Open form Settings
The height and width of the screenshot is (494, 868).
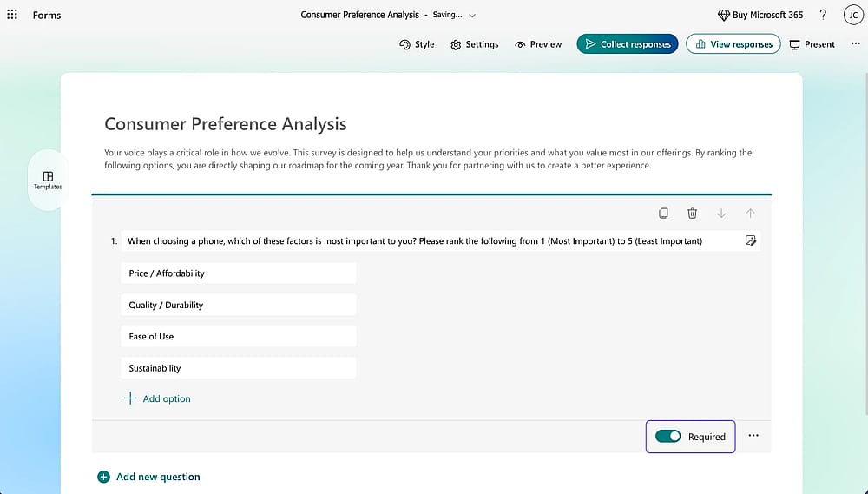tap(475, 44)
